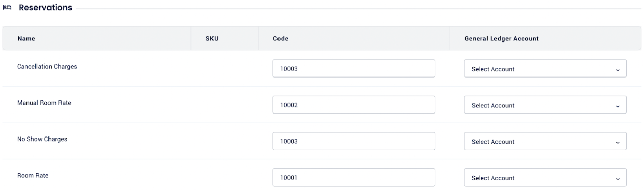Click the Room Rate row name
The image size is (644, 190).
click(x=33, y=176)
